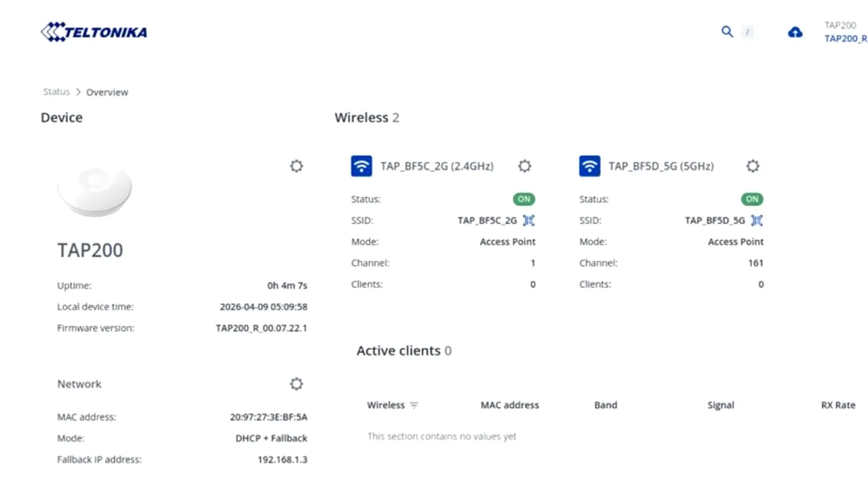Open the TAP200_R link in the header
The width and height of the screenshot is (868, 488).
[846, 39]
